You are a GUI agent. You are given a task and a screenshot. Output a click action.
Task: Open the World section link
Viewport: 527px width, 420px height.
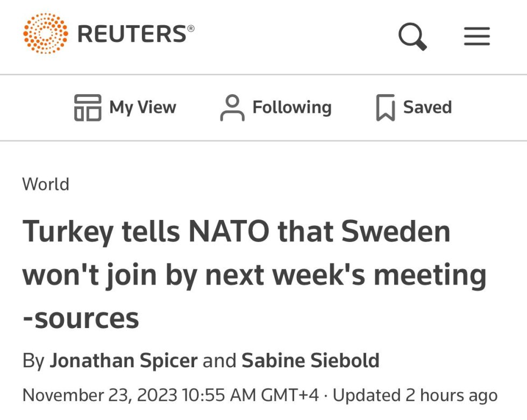46,184
